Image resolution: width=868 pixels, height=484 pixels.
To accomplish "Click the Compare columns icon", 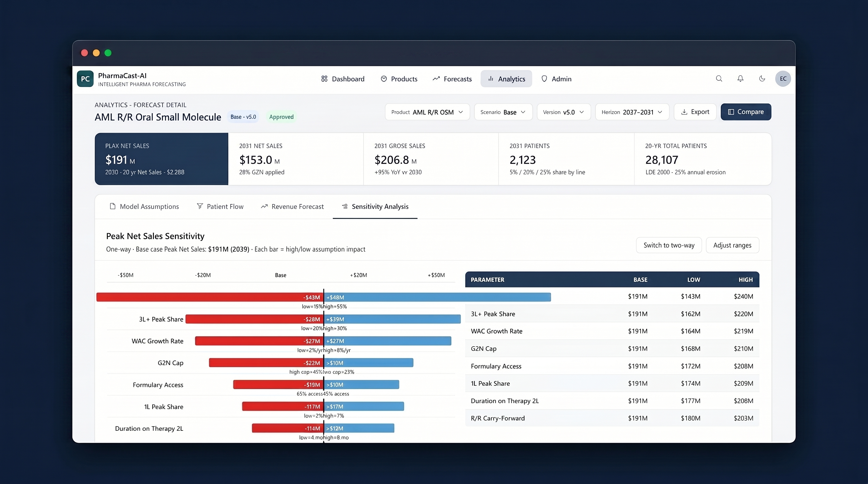I will [x=731, y=112].
